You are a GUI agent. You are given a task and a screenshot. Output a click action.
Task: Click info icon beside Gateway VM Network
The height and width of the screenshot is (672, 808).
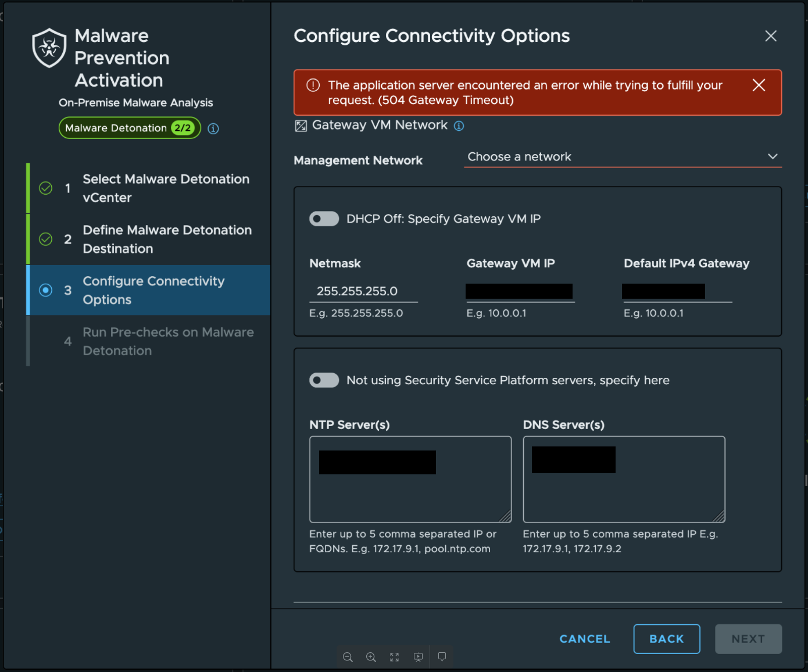click(459, 126)
